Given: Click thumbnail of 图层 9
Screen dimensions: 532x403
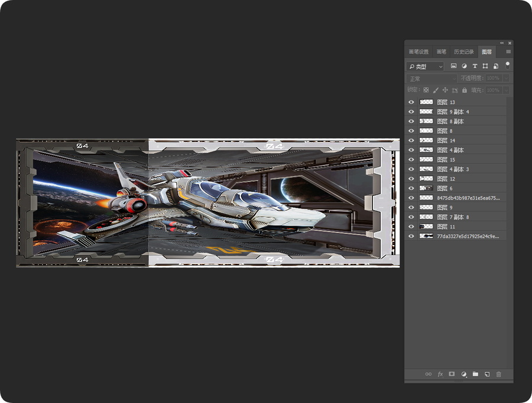Looking at the screenshot, I should 426,207.
